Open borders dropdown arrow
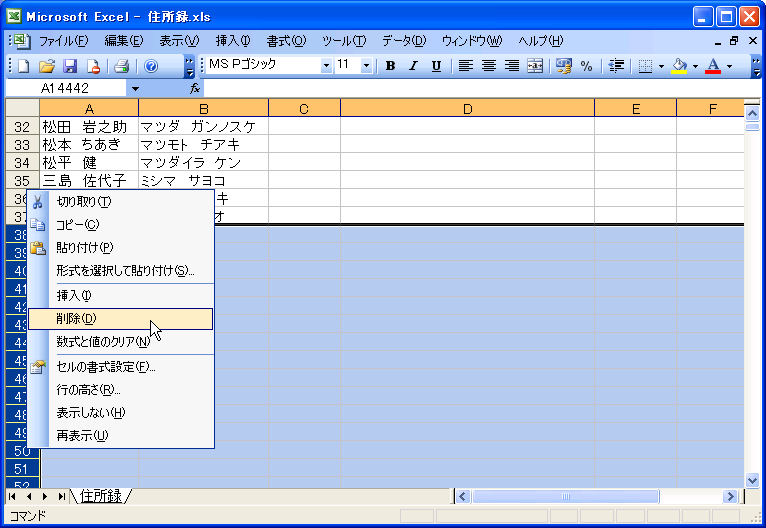 (x=661, y=66)
